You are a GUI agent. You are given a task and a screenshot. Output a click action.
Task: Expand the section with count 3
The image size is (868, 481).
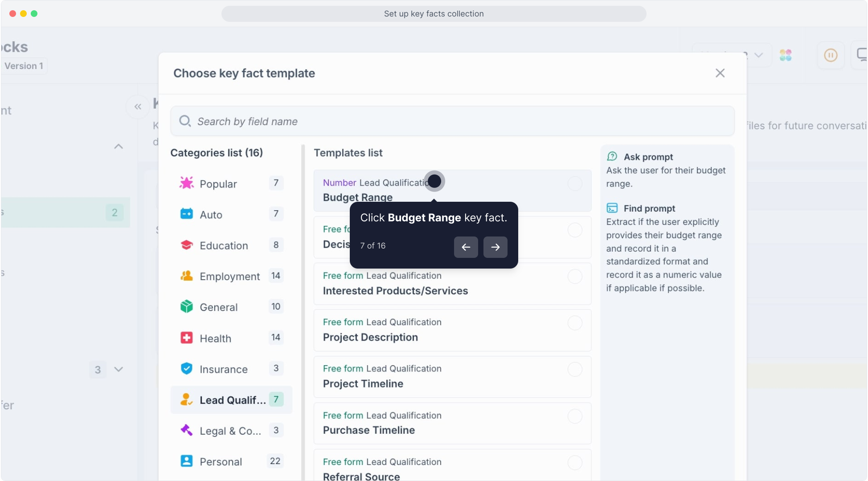click(x=119, y=369)
